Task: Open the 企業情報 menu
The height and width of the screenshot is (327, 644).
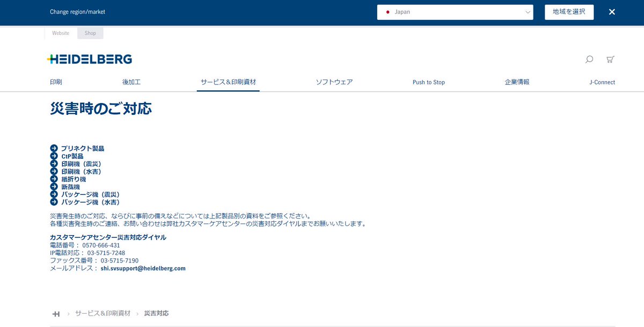Action: tap(517, 82)
